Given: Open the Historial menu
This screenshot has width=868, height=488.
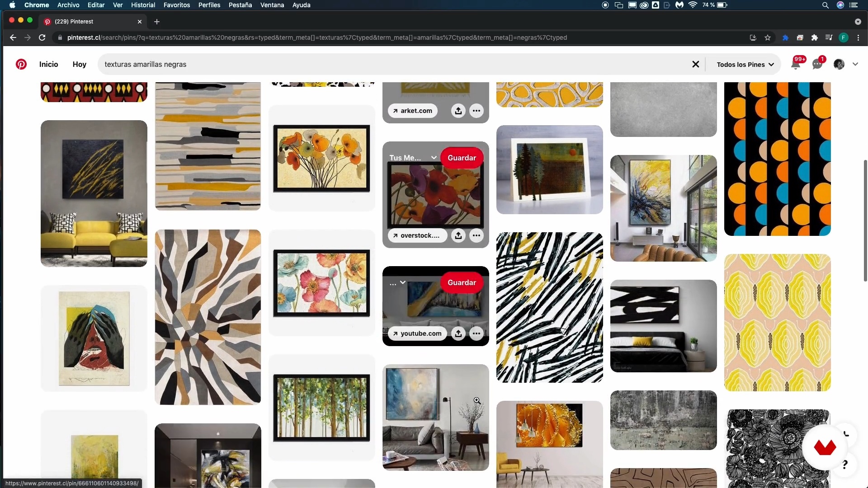Looking at the screenshot, I should tap(143, 5).
